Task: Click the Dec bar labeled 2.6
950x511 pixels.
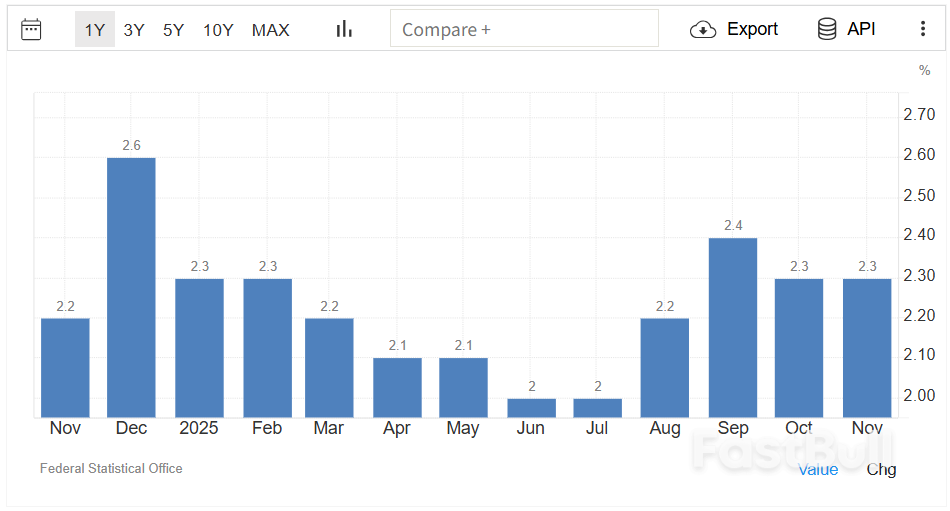Action: coord(131,287)
